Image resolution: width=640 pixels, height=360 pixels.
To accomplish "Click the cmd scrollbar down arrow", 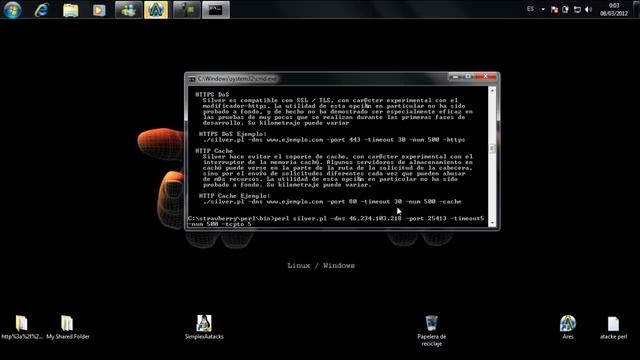I will [x=492, y=223].
